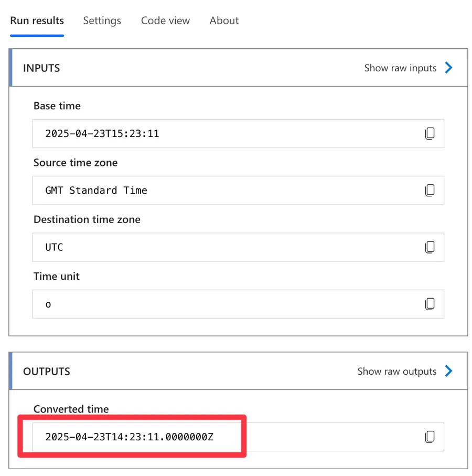
Task: Click the GMT Standard Time field
Action: tap(226, 191)
